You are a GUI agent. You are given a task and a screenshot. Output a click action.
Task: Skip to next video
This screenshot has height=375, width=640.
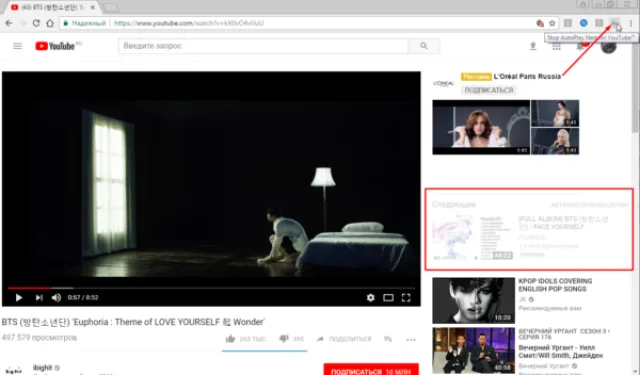[x=39, y=297]
